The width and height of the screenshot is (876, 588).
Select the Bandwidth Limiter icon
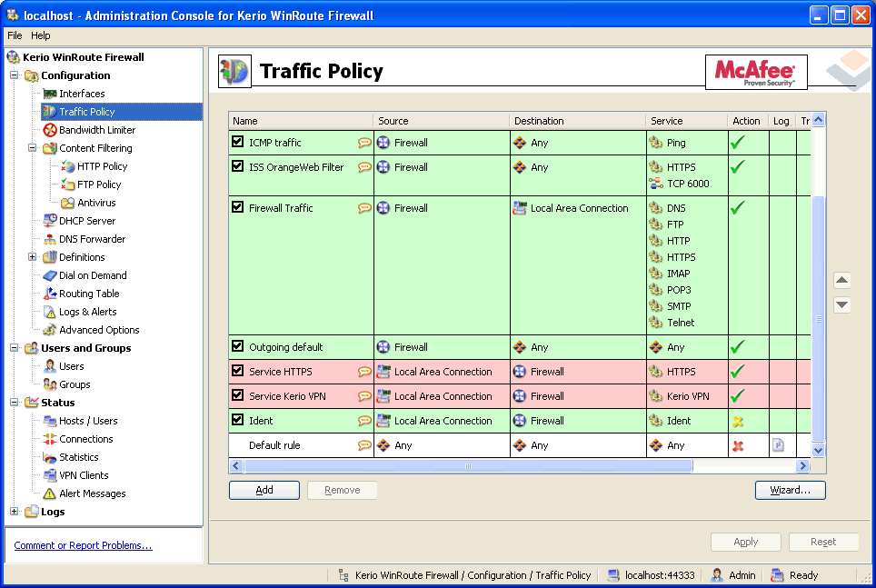(x=50, y=130)
